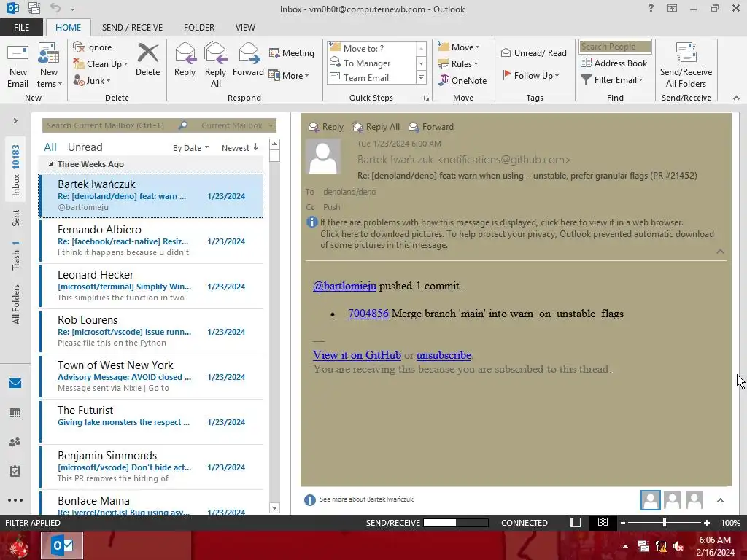
Task: Expand the Quick Steps gallery
Action: [x=421, y=78]
